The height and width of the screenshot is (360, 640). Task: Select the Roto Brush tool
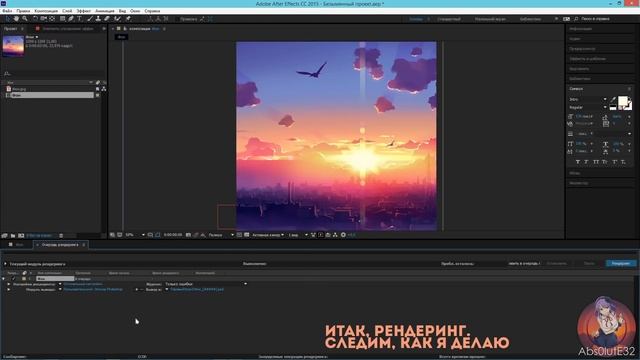coord(118,19)
